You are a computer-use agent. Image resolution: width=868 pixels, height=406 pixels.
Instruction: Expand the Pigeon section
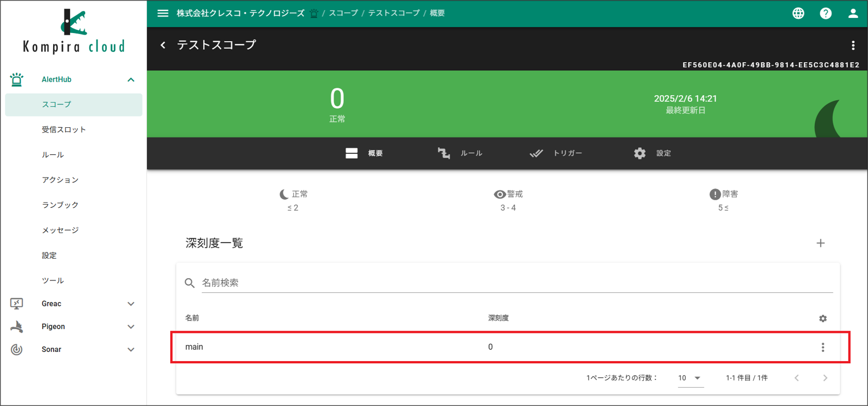(x=131, y=326)
